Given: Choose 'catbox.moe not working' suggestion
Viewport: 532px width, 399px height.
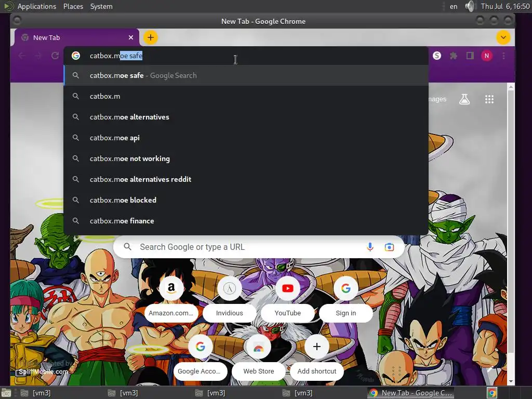Looking at the screenshot, I should 246,158.
